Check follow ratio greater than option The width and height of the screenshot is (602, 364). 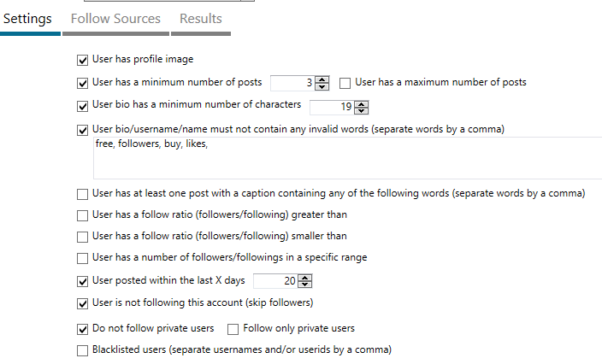tap(83, 216)
